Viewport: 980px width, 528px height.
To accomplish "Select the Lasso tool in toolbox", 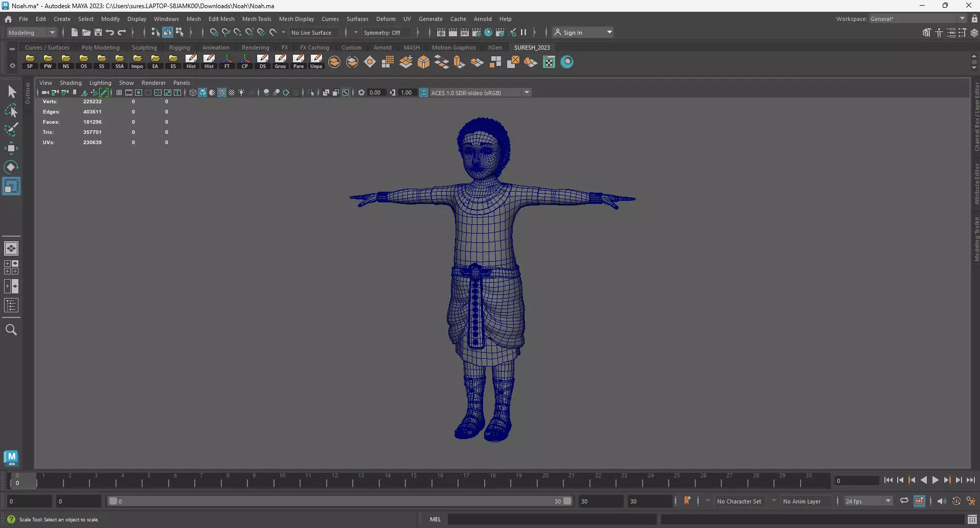I will point(11,110).
